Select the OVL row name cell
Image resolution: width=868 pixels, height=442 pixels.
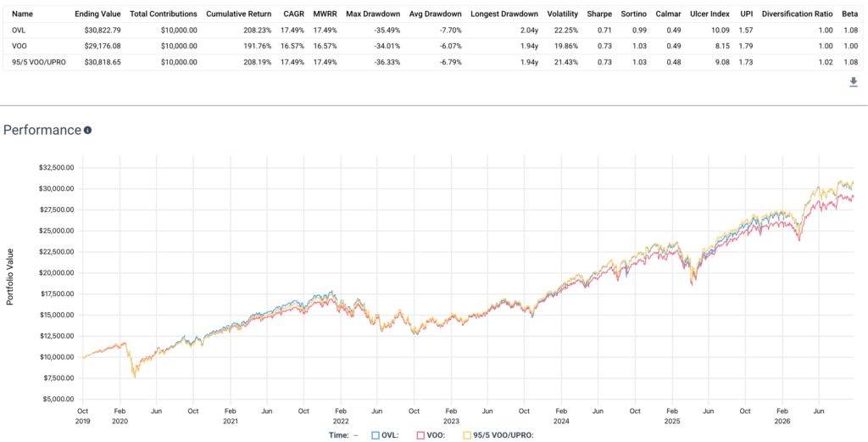(19, 31)
